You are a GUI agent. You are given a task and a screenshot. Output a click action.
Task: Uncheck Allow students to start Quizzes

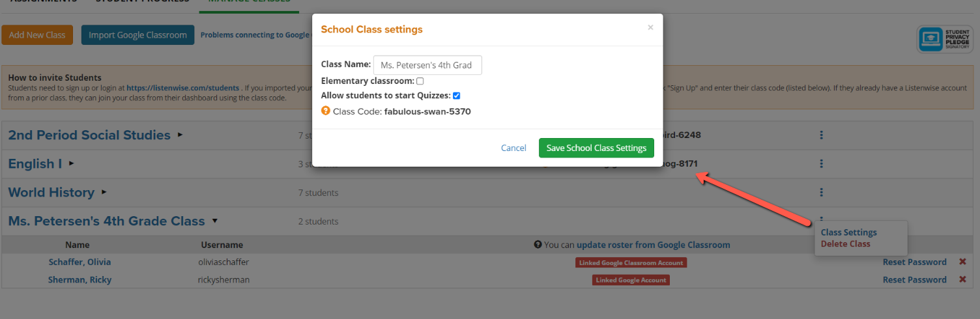[x=457, y=96]
